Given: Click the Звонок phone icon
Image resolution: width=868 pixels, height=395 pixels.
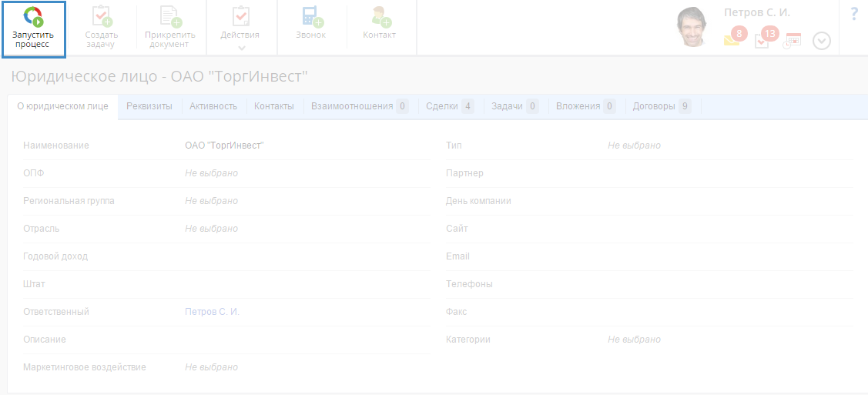Looking at the screenshot, I should [311, 17].
